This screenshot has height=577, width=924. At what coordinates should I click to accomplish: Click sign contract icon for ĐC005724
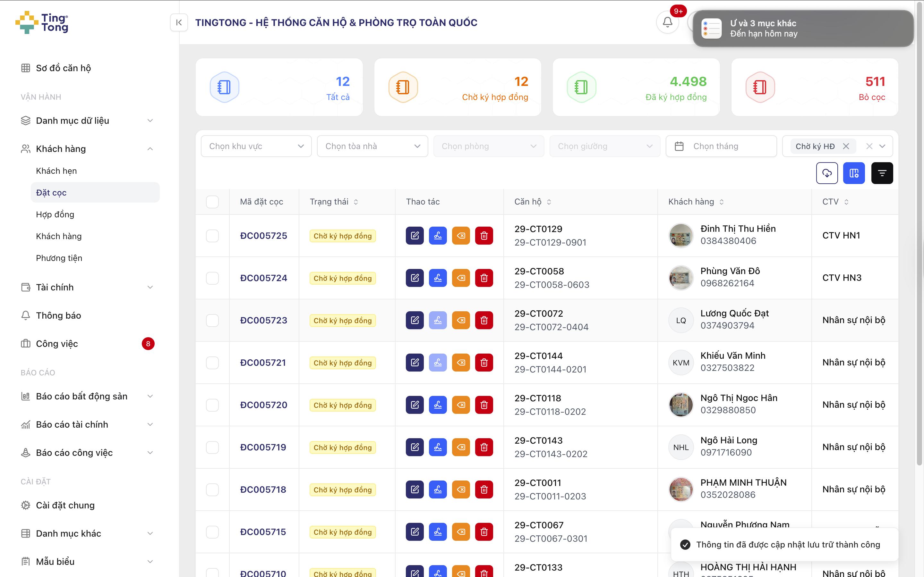[438, 278]
